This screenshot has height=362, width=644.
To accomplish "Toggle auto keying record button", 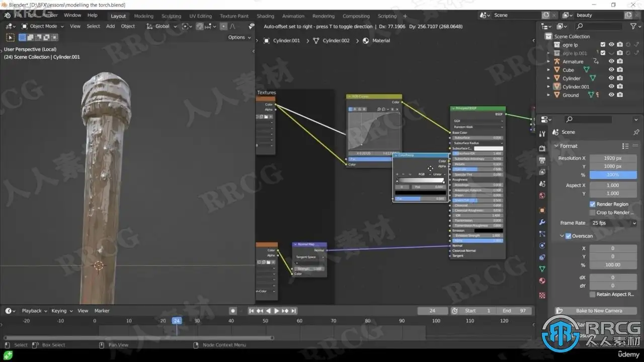I will click(232, 311).
